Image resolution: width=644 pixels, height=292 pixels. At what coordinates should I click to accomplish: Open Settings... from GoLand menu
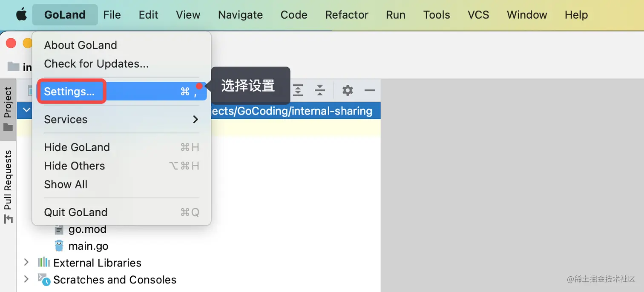tap(122, 92)
